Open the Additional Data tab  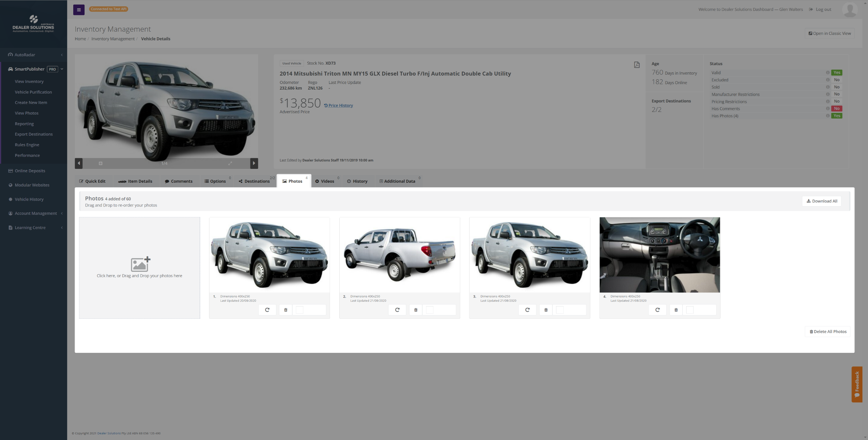click(398, 181)
